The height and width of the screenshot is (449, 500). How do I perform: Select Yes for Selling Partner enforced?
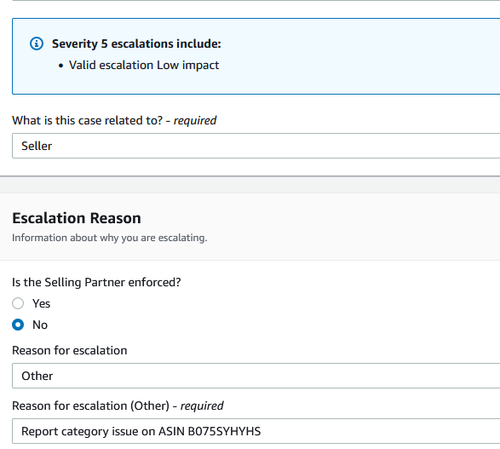coord(18,303)
